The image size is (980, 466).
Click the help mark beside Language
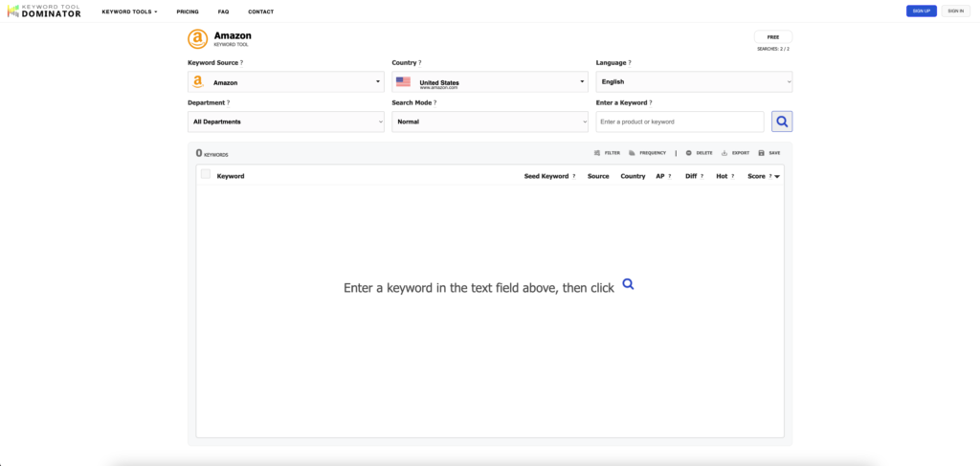click(630, 63)
